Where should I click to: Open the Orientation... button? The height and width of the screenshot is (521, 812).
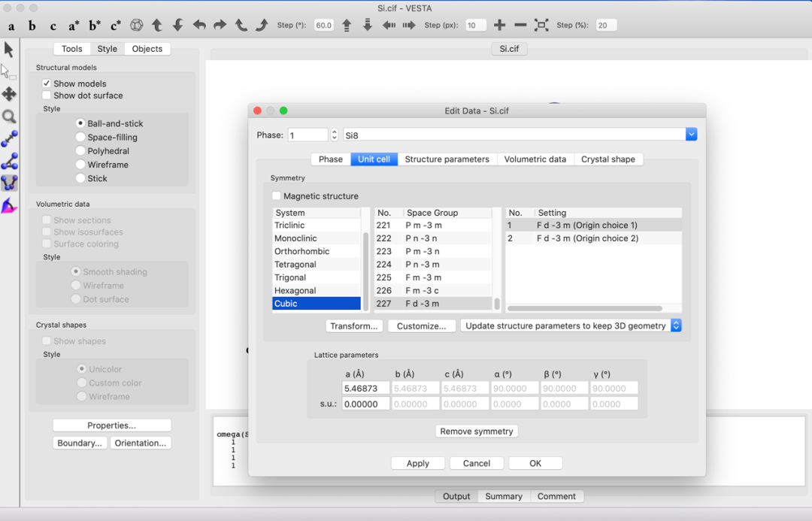141,443
